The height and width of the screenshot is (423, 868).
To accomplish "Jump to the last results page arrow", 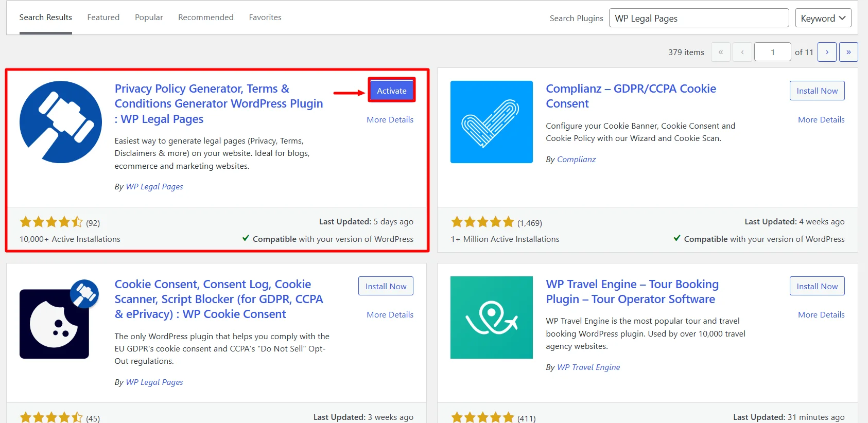I will pos(848,52).
